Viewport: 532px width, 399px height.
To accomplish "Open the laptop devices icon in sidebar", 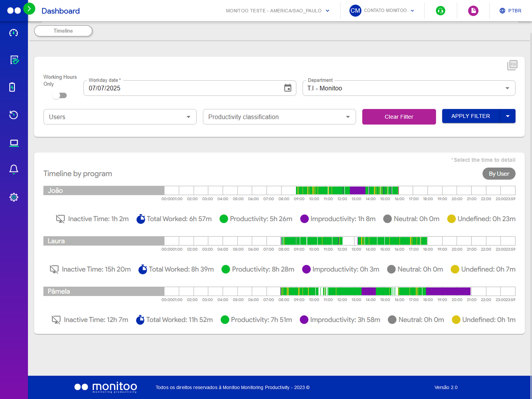I will coord(14,143).
